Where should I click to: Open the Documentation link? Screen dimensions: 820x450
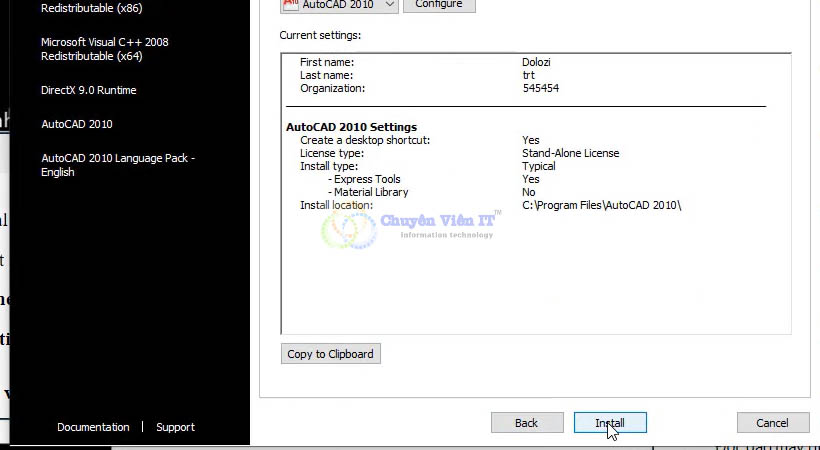93,427
